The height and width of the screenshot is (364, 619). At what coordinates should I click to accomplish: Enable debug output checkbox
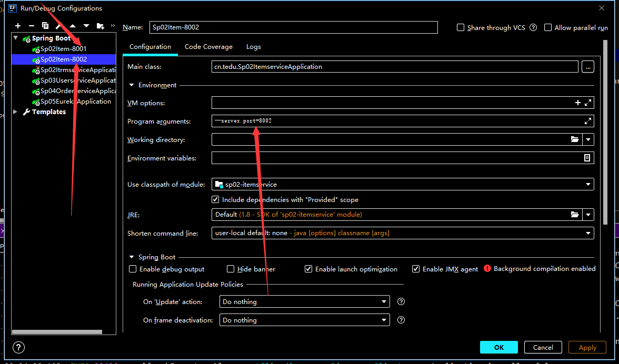[133, 269]
